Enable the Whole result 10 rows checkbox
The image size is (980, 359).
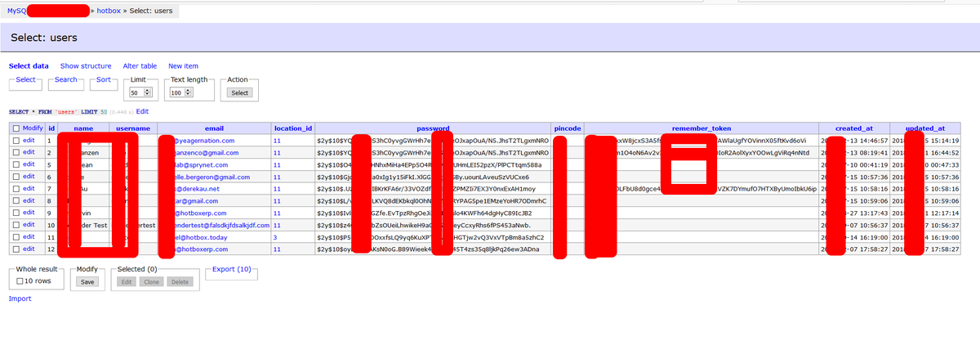coord(20,281)
